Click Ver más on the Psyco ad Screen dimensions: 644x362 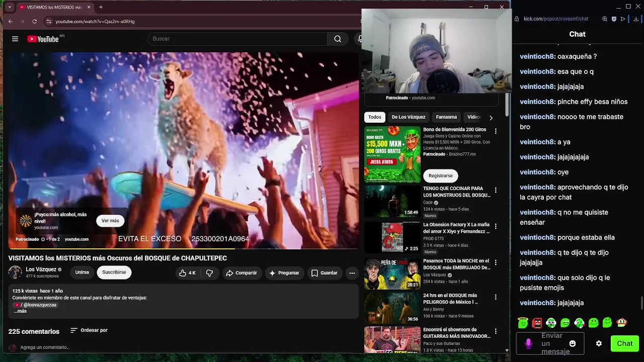pos(110,221)
